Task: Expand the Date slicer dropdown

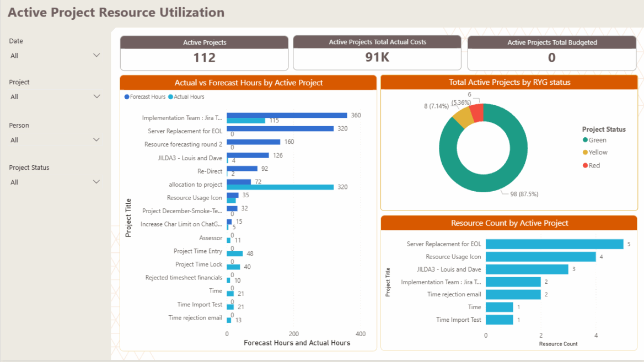Action: coord(96,55)
